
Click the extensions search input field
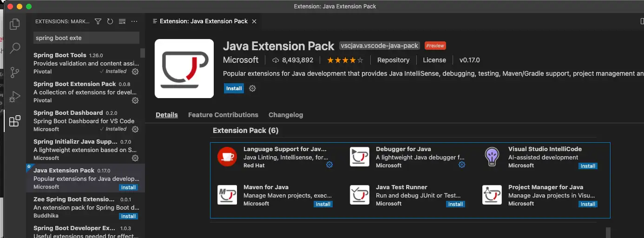click(x=86, y=38)
